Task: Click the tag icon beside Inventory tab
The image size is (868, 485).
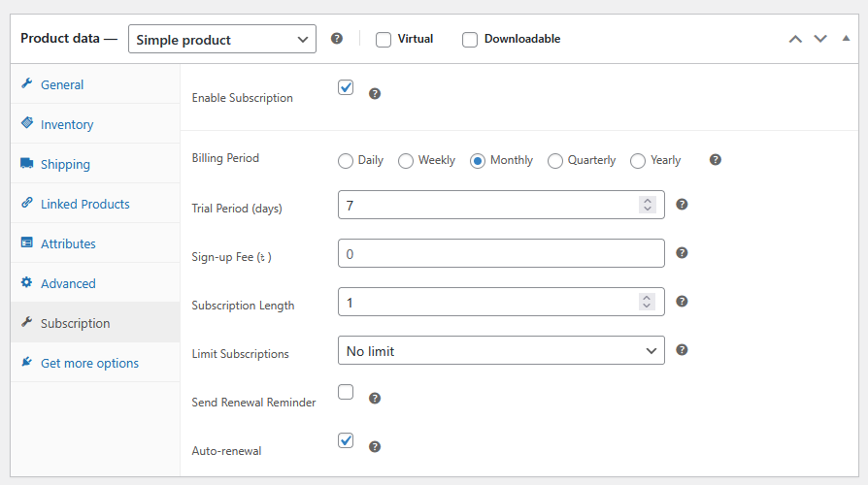Action: pos(26,123)
